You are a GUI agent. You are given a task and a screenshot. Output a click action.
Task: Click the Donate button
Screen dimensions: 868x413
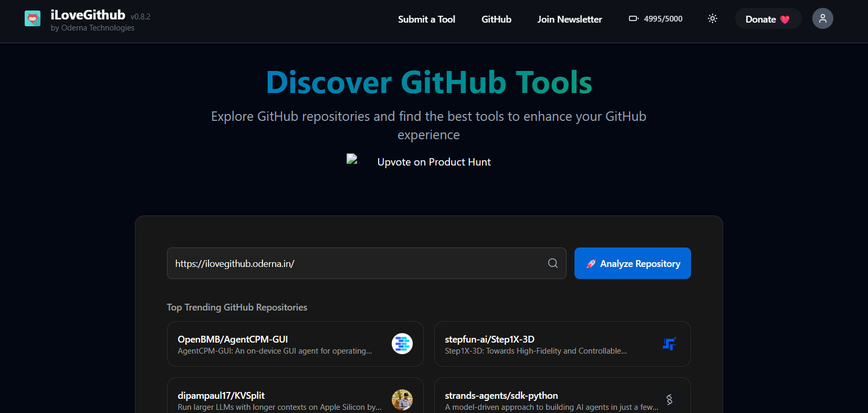point(768,19)
